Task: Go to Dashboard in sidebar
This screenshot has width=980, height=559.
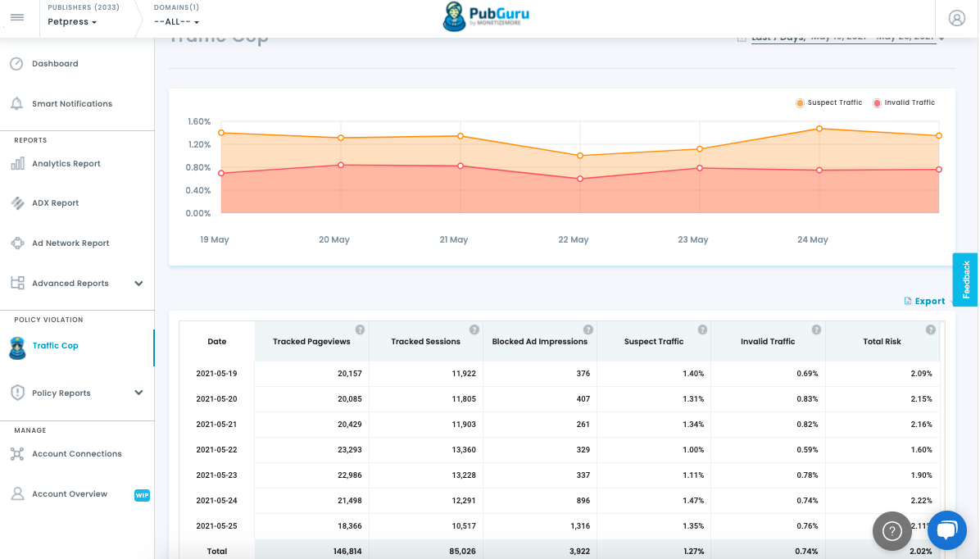Action: (55, 64)
